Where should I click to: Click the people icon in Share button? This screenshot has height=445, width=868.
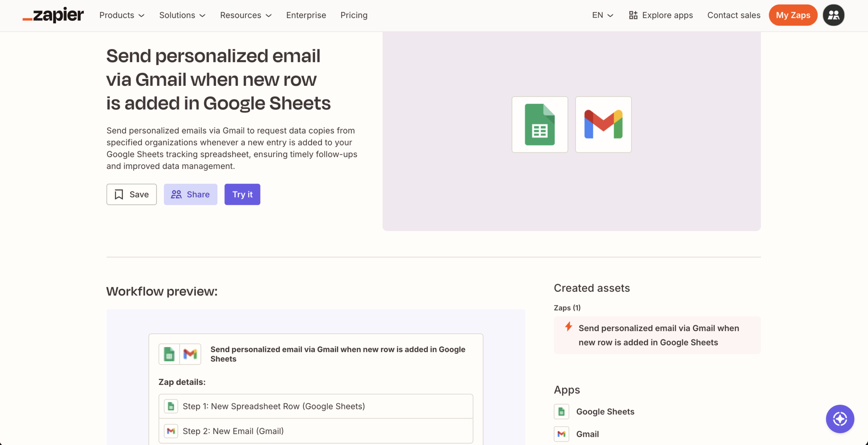(x=176, y=194)
